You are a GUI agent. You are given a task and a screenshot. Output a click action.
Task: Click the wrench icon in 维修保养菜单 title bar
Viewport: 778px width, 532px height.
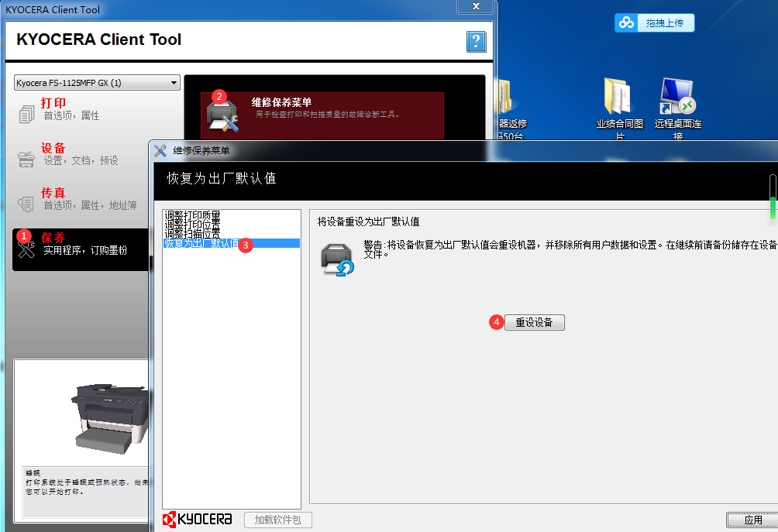click(160, 150)
